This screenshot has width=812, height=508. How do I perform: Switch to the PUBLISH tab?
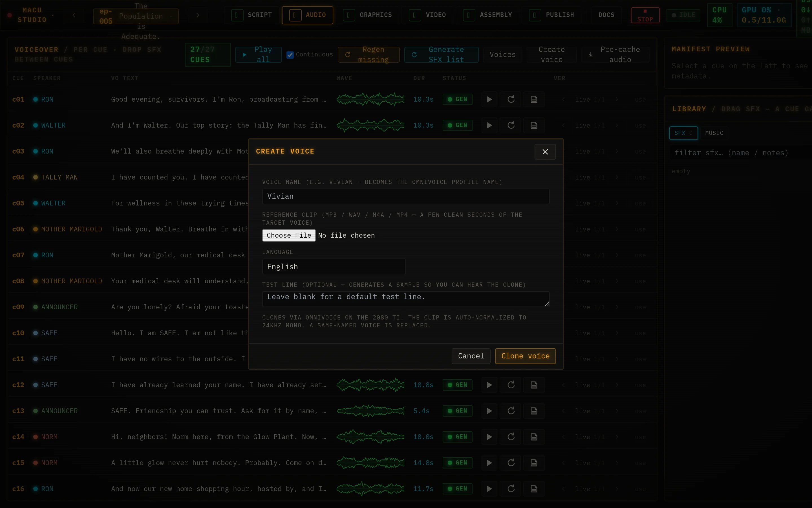551,15
